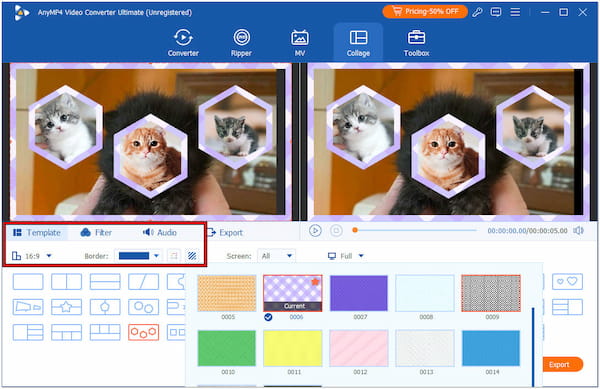Image resolution: width=600 pixels, height=389 pixels.
Task: Select the diagonal split template
Action: point(143,282)
